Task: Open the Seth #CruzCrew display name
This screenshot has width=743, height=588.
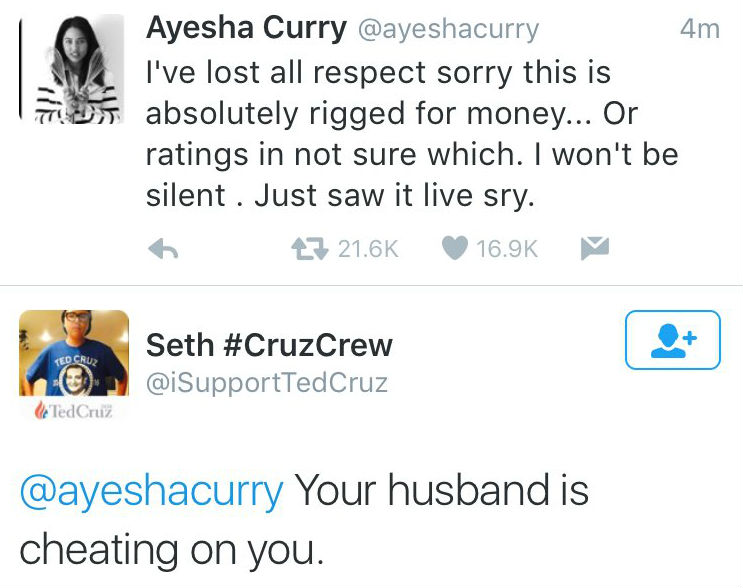Action: (x=269, y=345)
